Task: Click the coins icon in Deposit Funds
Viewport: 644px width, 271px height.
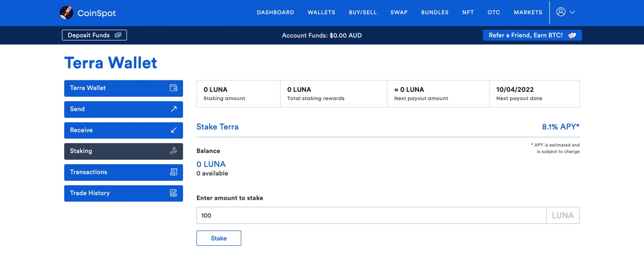Action: coord(118,35)
